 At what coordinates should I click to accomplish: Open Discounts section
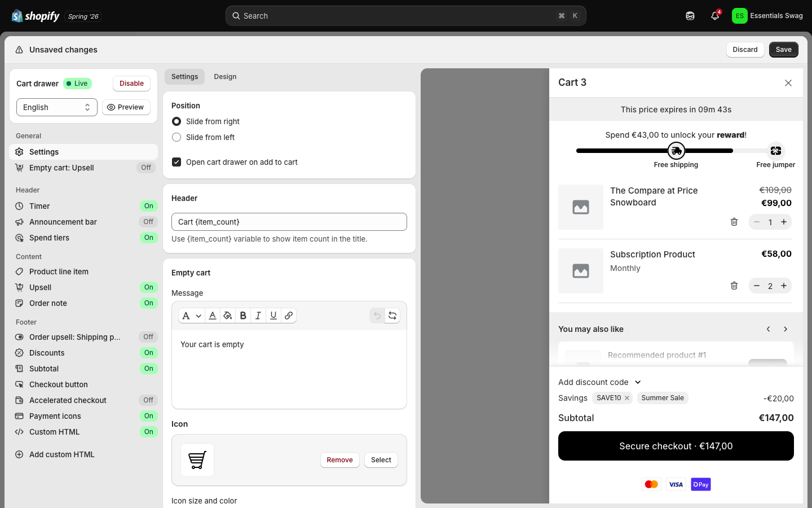[83, 353]
